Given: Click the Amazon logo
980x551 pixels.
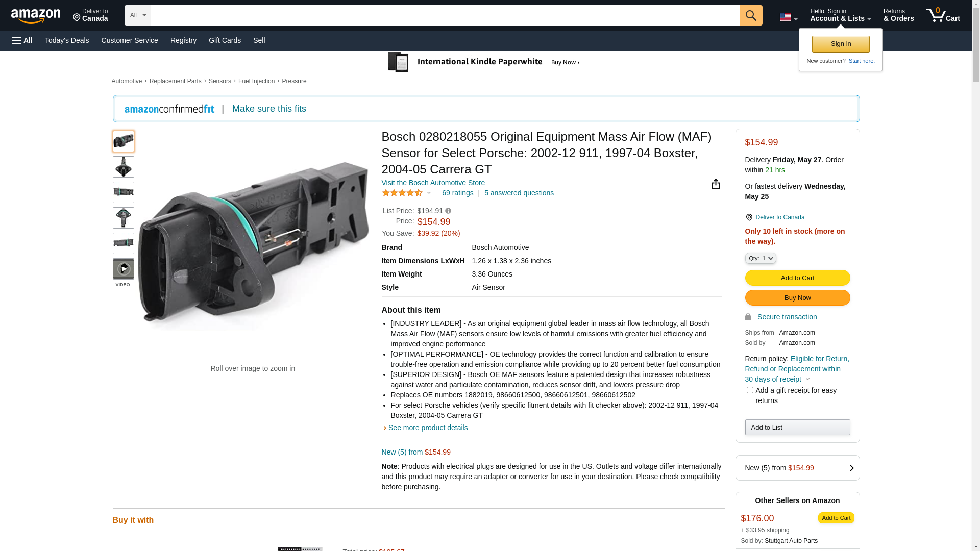Looking at the screenshot, I should tap(36, 16).
